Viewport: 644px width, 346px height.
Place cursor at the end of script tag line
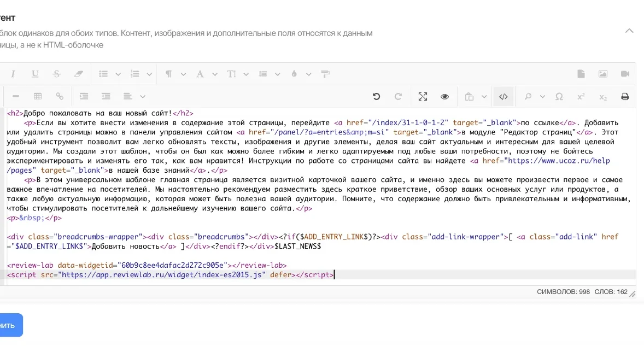pos(335,274)
